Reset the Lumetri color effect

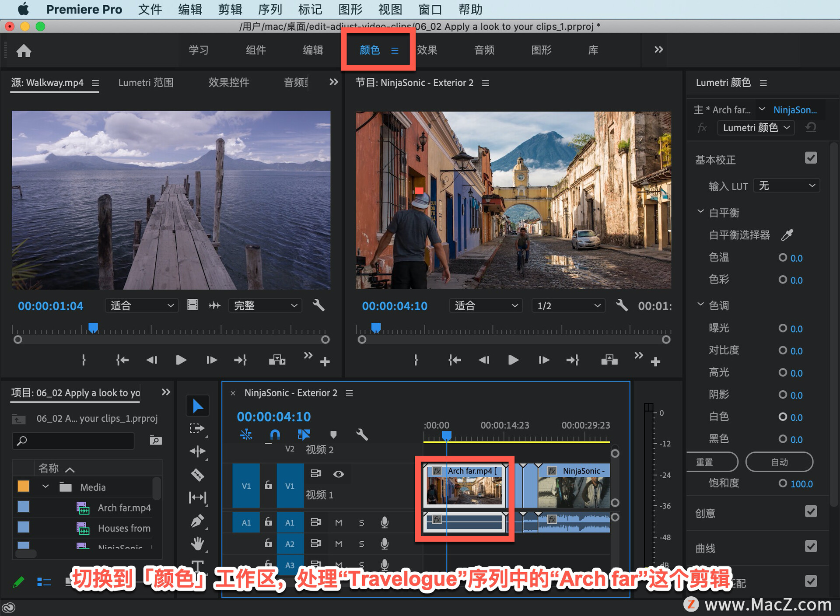[810, 127]
